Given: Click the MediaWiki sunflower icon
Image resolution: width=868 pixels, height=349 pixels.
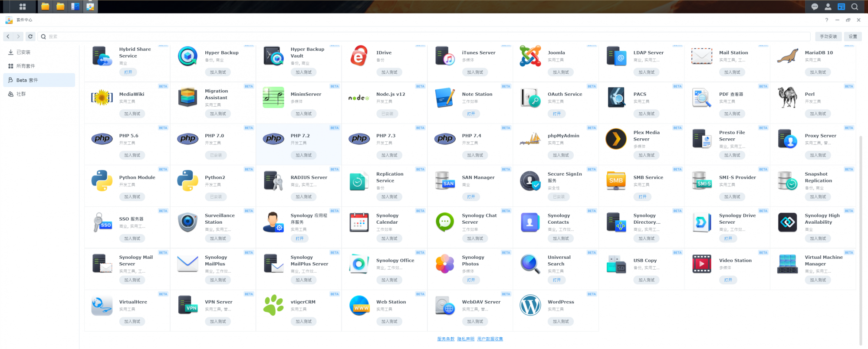Looking at the screenshot, I should [x=102, y=98].
